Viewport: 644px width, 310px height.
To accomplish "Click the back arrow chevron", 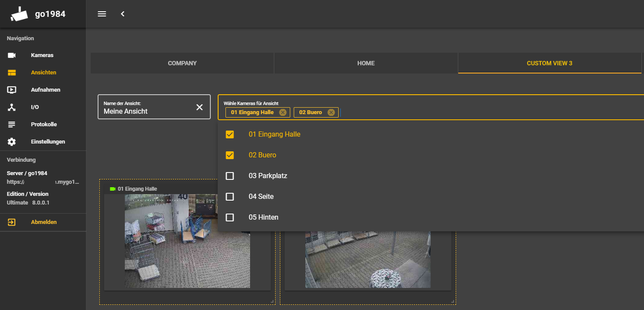I will 123,14.
